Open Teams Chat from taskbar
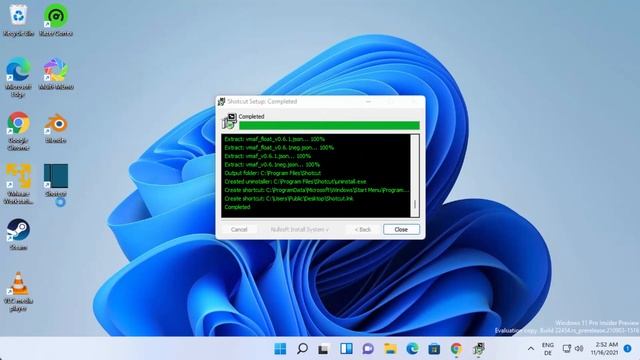 (x=368, y=349)
